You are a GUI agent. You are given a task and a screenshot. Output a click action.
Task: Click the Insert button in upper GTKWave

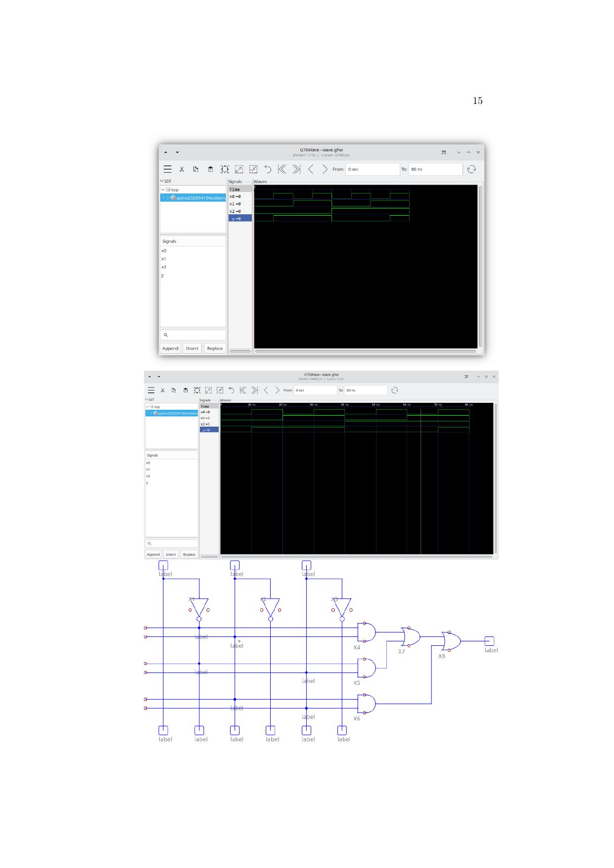(x=192, y=348)
